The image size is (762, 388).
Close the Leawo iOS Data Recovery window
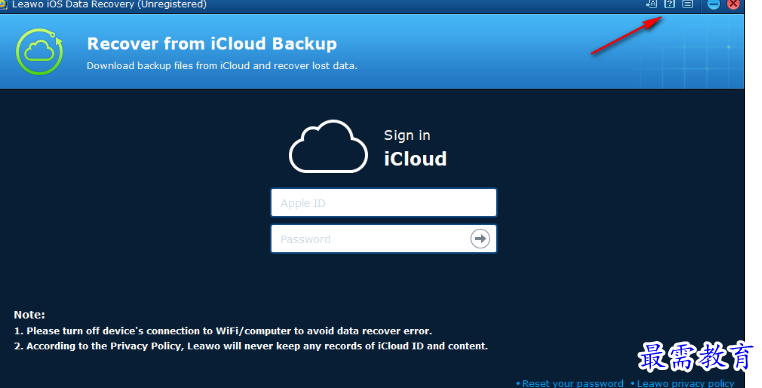(733, 4)
